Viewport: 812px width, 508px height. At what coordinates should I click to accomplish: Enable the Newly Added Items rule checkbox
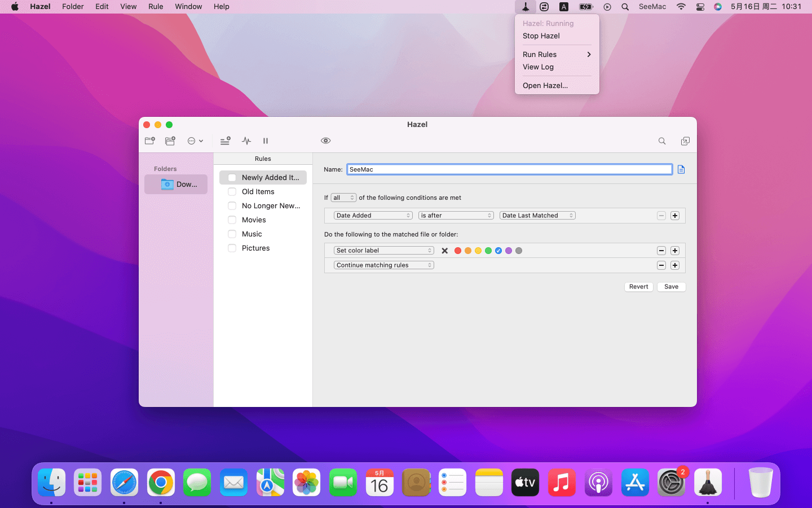pos(232,178)
